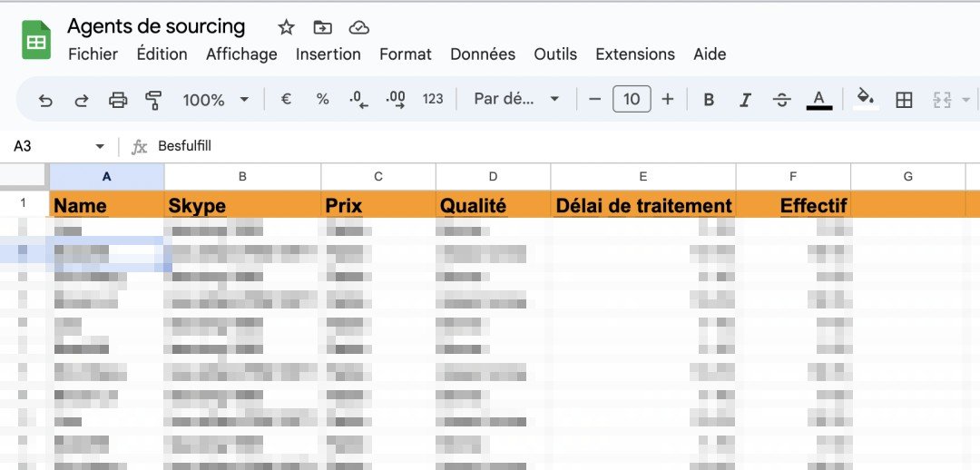980x470 pixels.
Task: Open the Fichier menu
Action: coord(93,54)
